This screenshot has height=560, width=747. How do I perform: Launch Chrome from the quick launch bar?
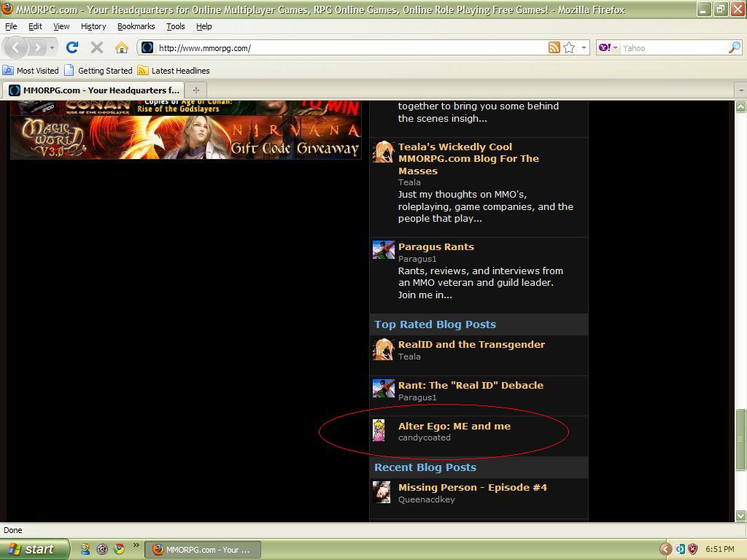point(119,549)
